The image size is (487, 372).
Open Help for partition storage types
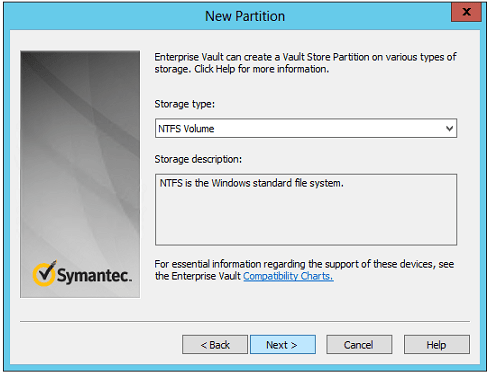(x=437, y=345)
